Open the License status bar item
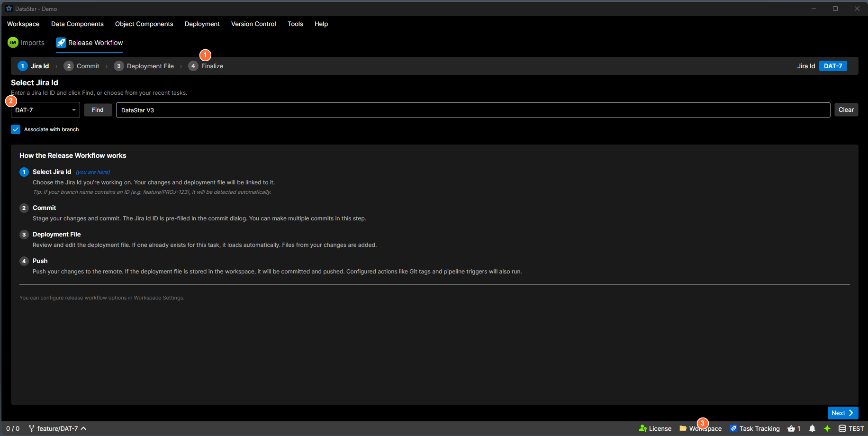 pyautogui.click(x=655, y=428)
